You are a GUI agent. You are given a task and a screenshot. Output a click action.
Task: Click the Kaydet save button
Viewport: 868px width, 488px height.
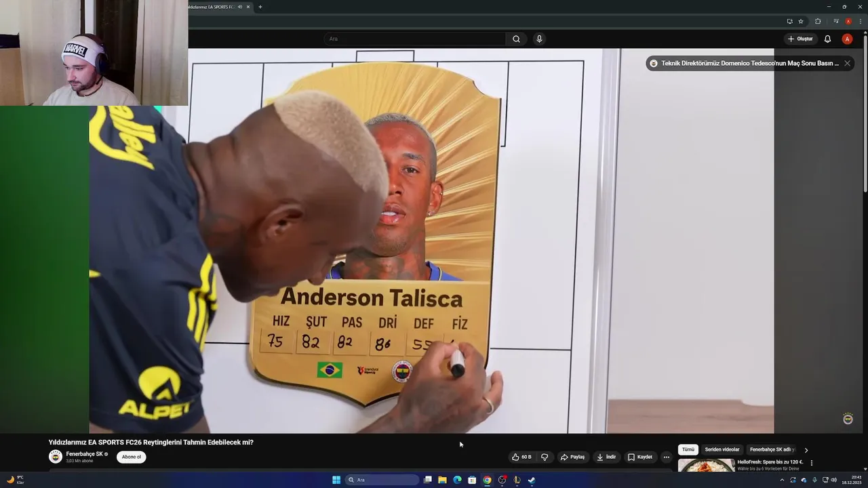click(x=640, y=457)
